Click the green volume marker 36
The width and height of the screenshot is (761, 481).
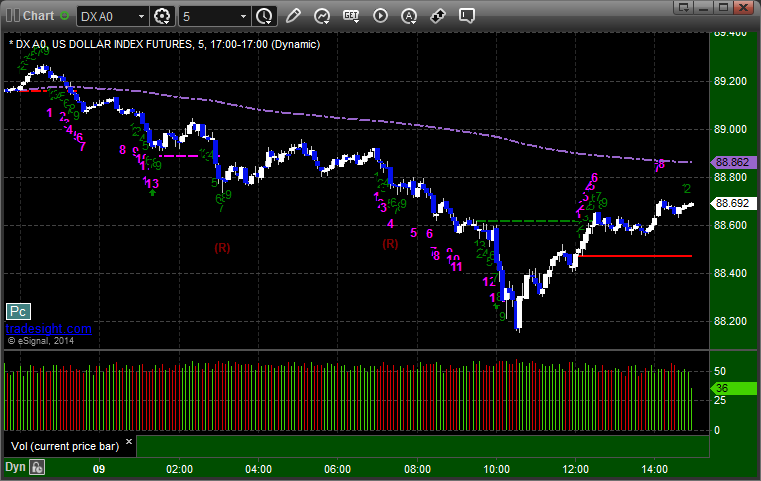pos(732,388)
